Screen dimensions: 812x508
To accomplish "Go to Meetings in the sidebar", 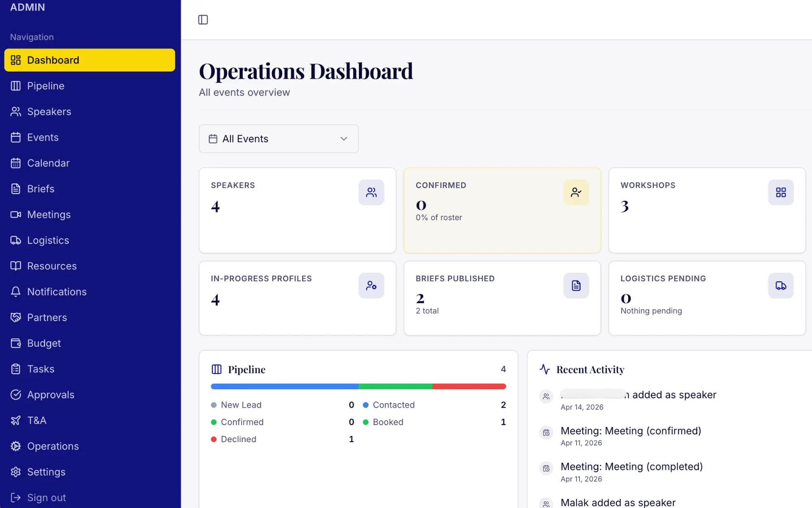I will 90,215.
